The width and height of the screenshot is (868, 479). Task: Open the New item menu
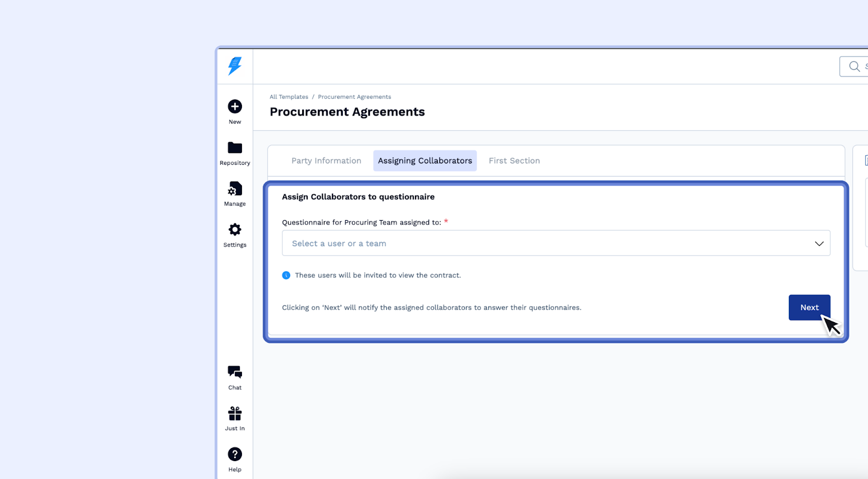tap(235, 112)
